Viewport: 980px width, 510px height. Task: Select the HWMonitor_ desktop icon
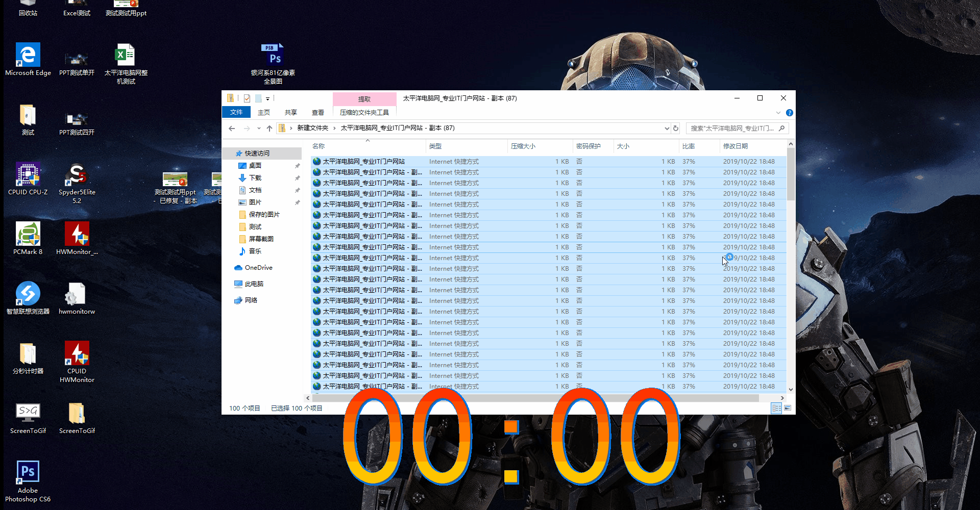click(77, 238)
